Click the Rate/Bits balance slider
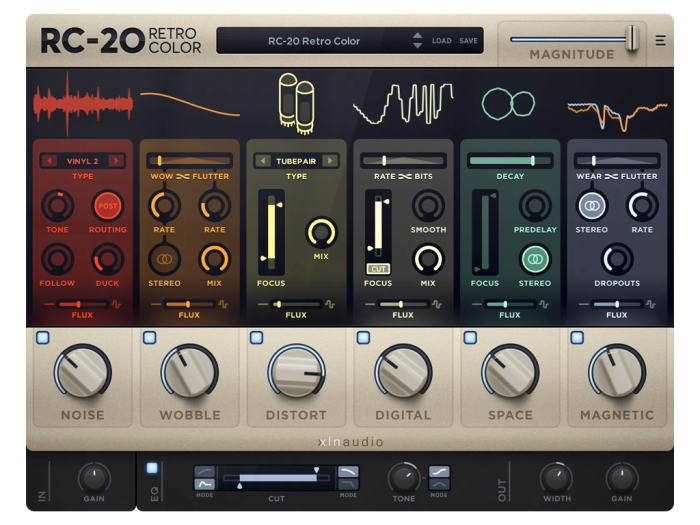Screen dimensions: 700x525 (x=403, y=161)
